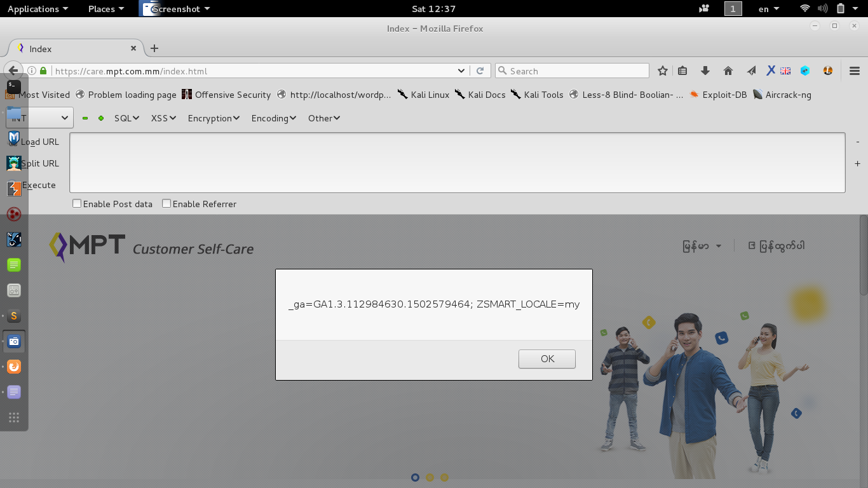Open the terminal from the dock

point(14,86)
